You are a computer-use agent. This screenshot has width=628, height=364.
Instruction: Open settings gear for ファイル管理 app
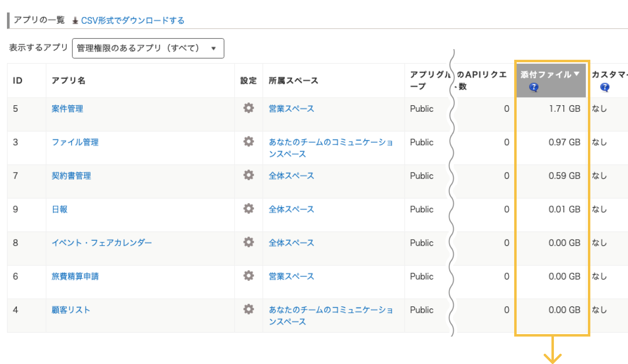[248, 141]
